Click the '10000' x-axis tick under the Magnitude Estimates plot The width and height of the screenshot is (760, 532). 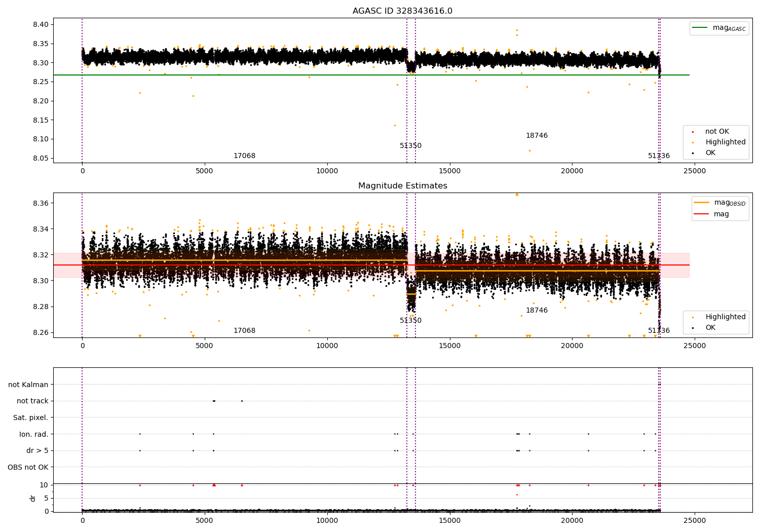point(327,346)
